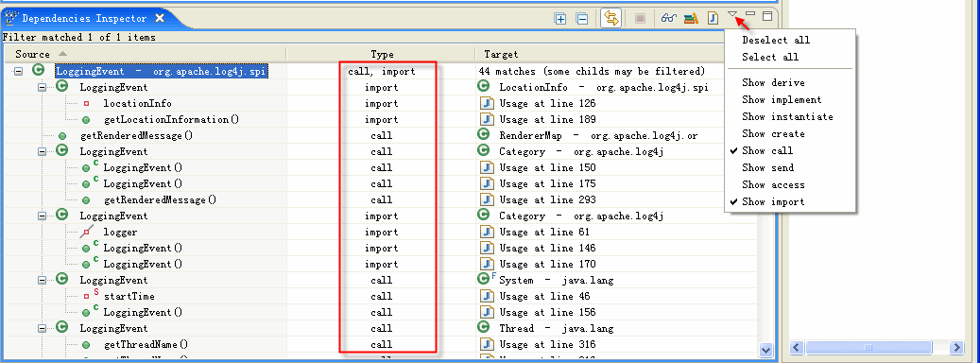980x363 pixels.
Task: Toggle the orange arrows link toolbar button
Action: (x=610, y=19)
